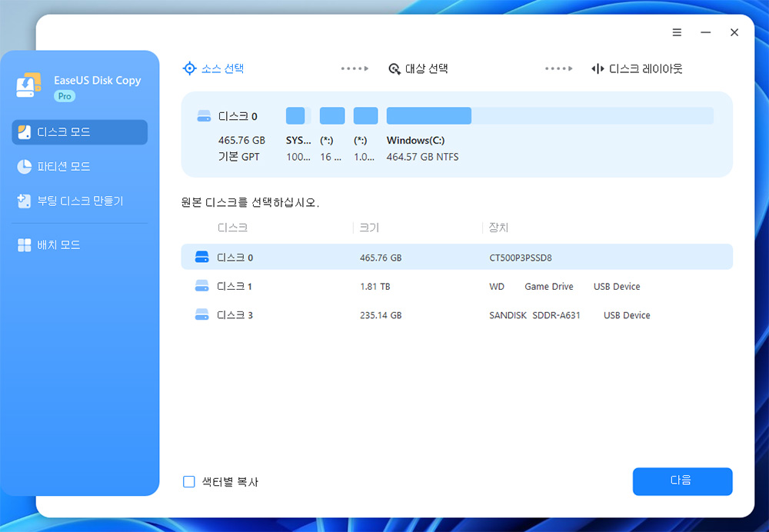Screen dimensions: 769x532
Task: Click the drive icon for 디스크 0 row
Action: point(201,257)
